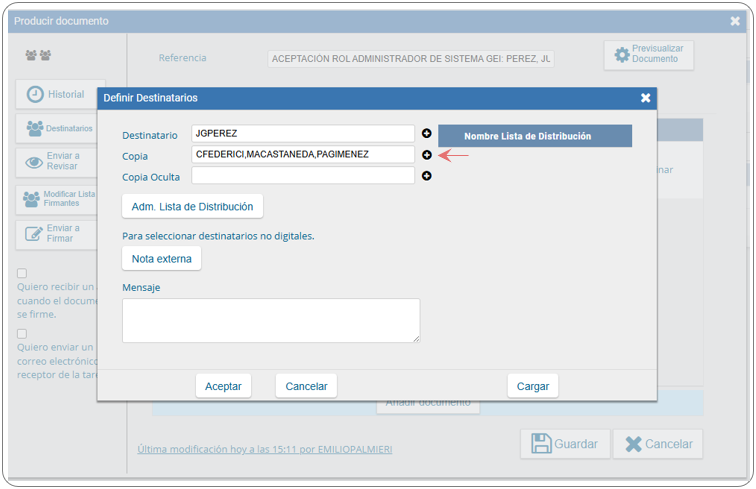The height and width of the screenshot is (489, 756).
Task: Click Cancelar in the Destinatarios dialog
Action: [x=306, y=386]
